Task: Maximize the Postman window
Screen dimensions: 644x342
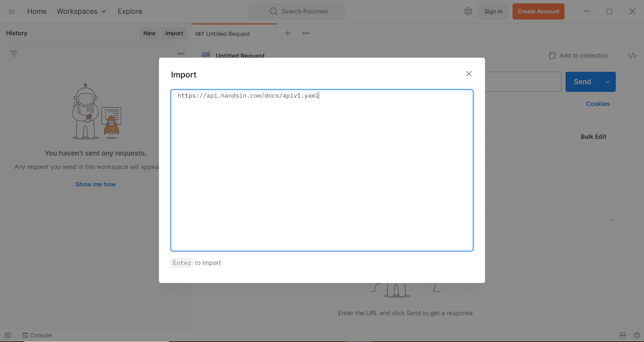Action: [x=609, y=11]
